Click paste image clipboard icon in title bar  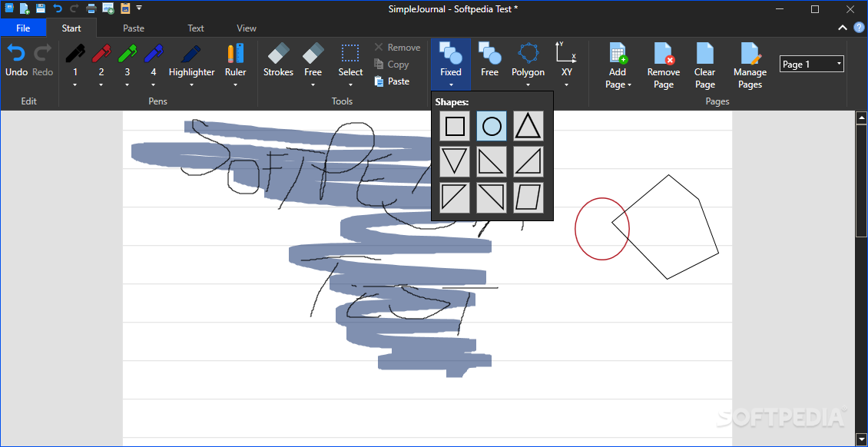(124, 8)
